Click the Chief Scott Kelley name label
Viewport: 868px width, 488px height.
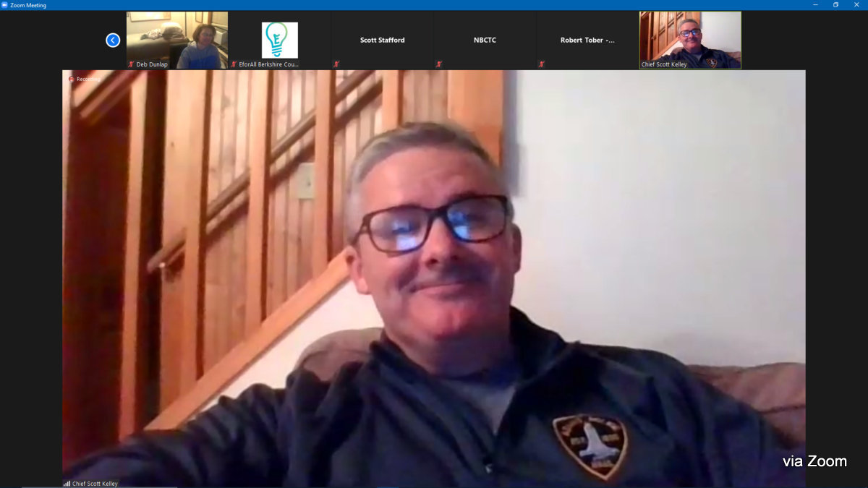(x=95, y=484)
